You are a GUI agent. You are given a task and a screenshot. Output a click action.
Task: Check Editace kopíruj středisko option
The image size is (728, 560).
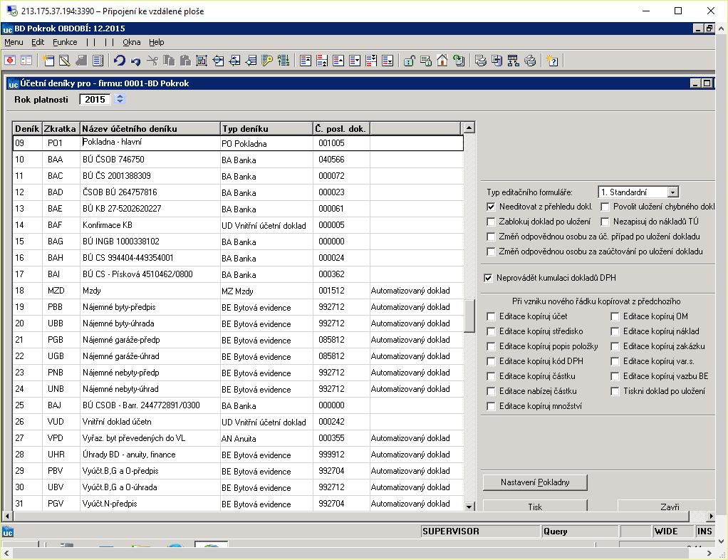[x=492, y=331]
